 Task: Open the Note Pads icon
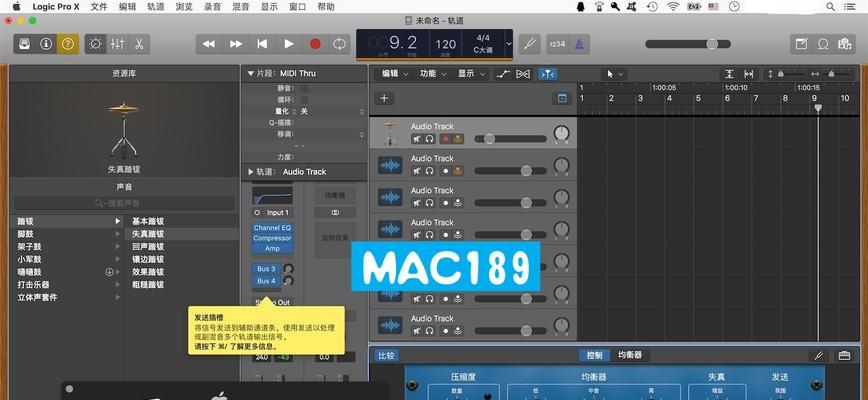coord(801,44)
